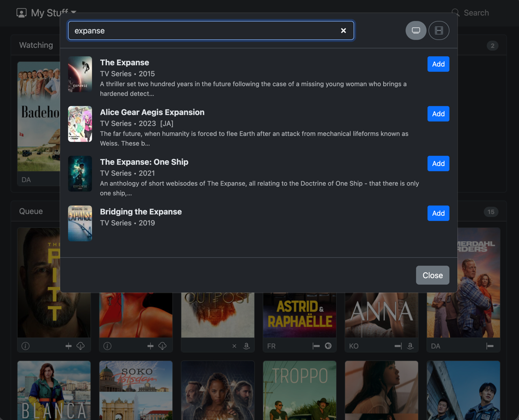This screenshot has height=420, width=519.
Task: Add Bridging the Expanse
Action: [x=438, y=213]
